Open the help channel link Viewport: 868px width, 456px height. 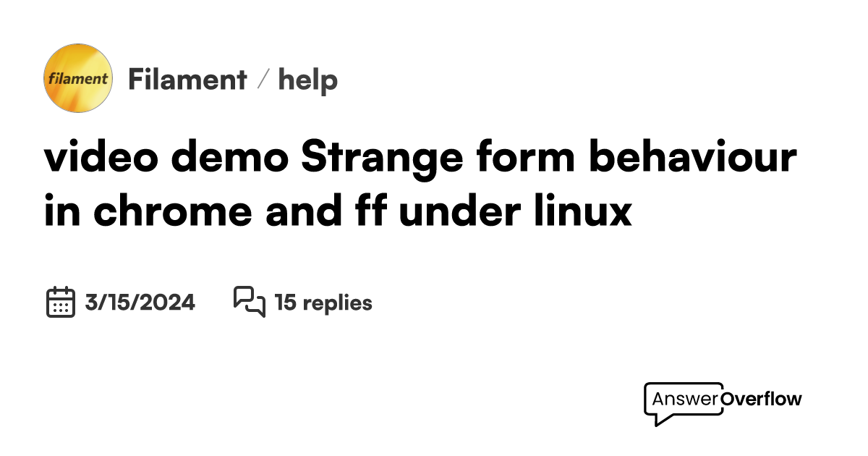coord(308,80)
